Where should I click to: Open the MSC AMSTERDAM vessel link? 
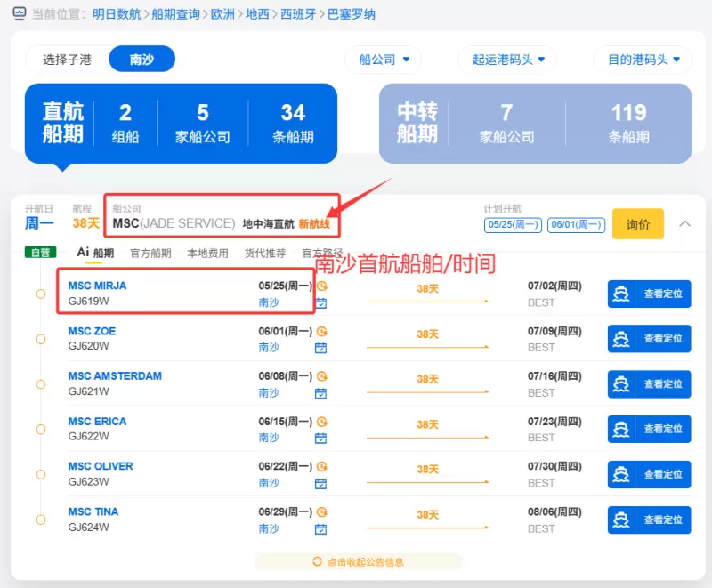[115, 376]
